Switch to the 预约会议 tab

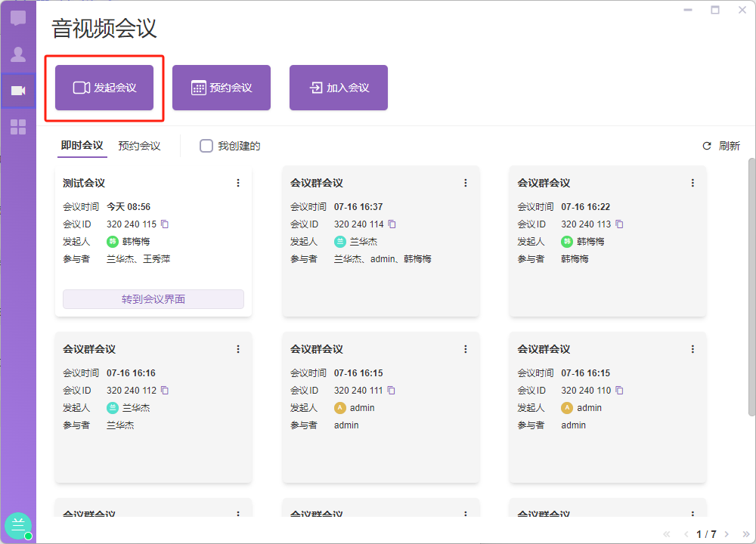pos(139,146)
